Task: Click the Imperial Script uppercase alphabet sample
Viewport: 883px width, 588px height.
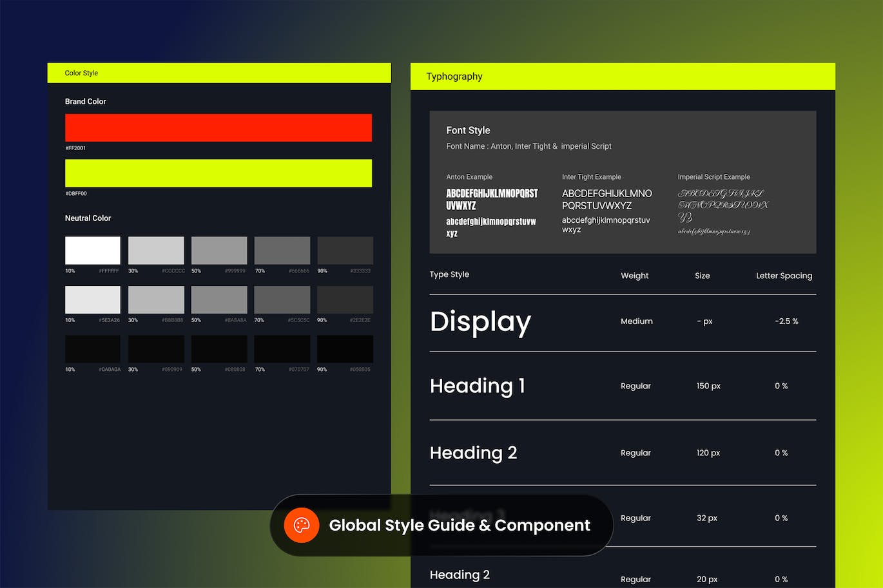Action: click(723, 205)
